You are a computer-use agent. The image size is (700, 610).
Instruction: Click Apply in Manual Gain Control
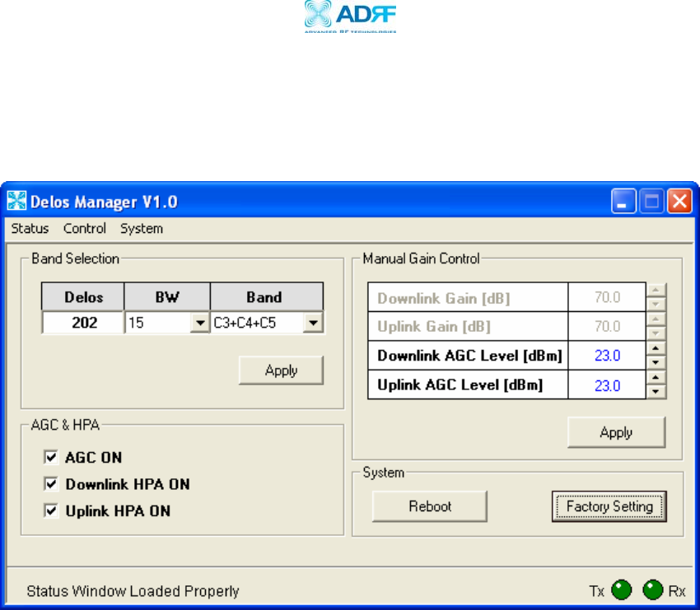click(616, 432)
